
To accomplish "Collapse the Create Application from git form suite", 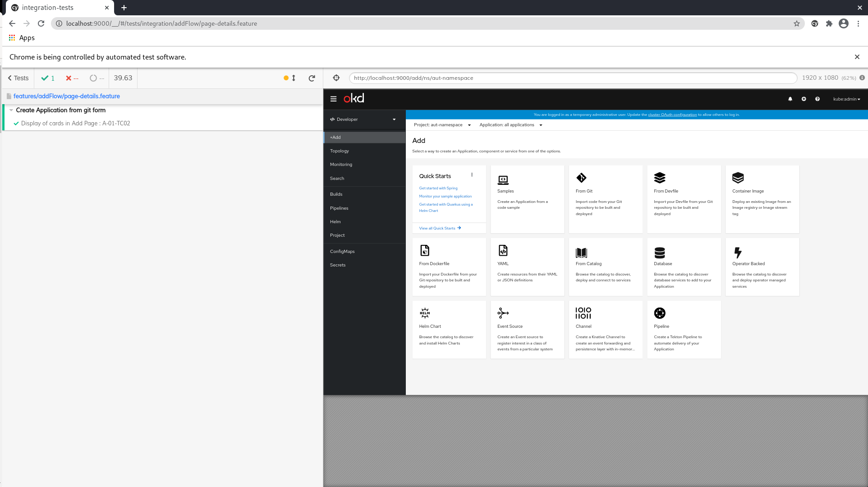I will tap(11, 110).
